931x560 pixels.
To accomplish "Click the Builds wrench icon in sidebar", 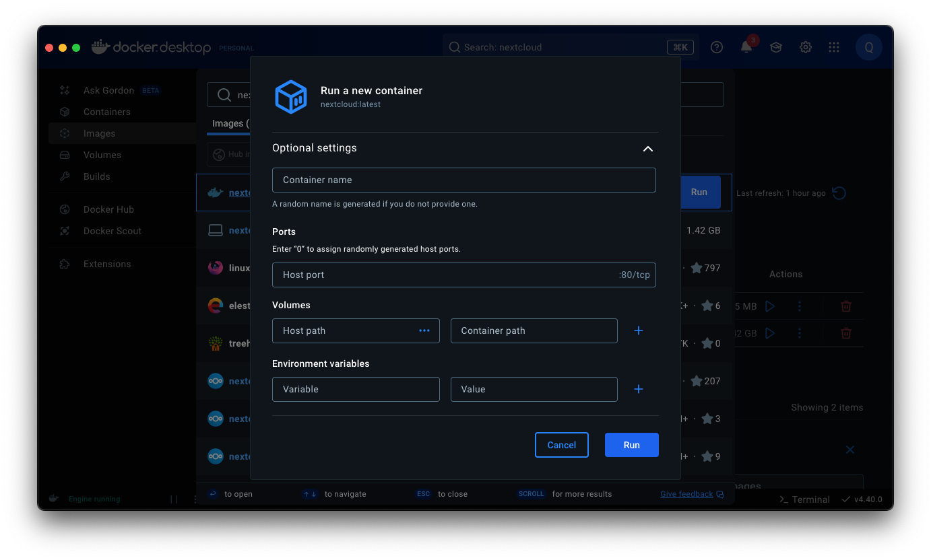I will 65,176.
